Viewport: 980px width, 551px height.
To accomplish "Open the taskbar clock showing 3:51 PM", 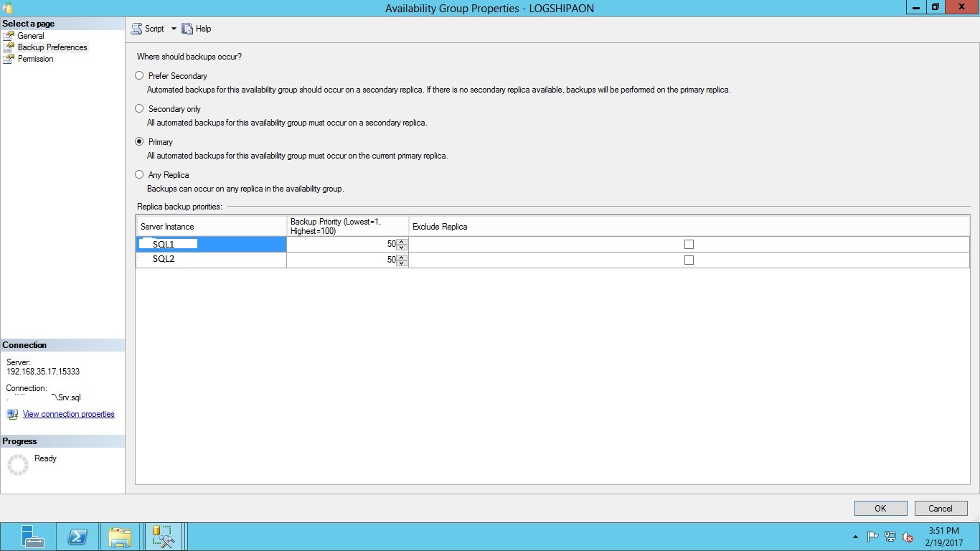I will click(943, 537).
